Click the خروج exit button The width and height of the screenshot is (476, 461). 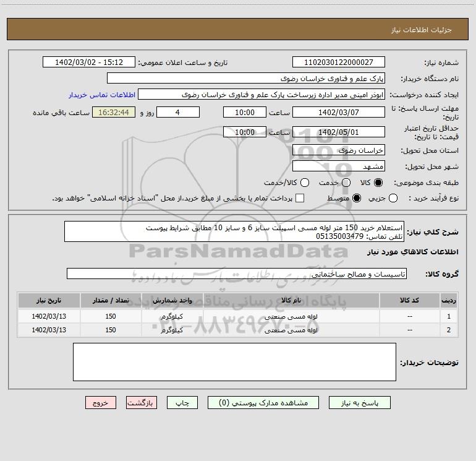tap(101, 403)
